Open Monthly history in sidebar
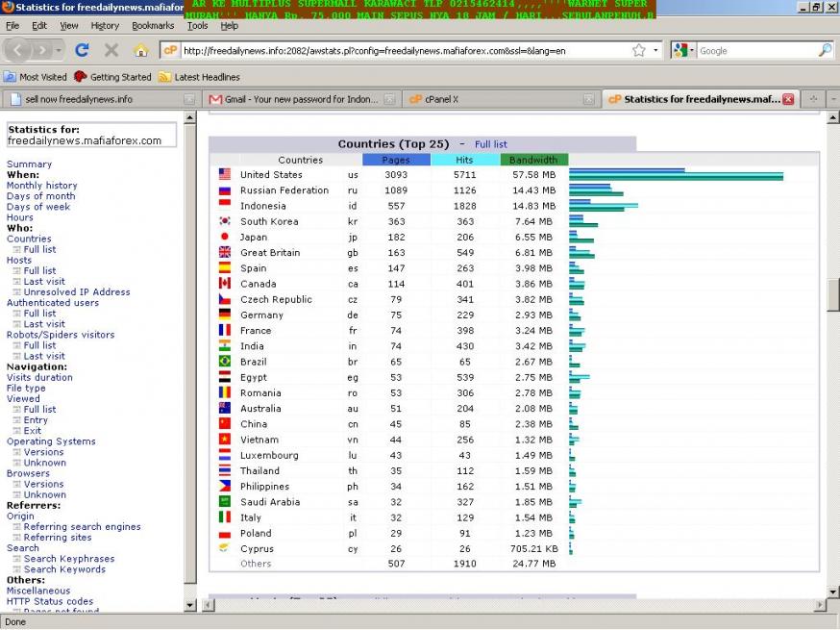Image resolution: width=840 pixels, height=630 pixels. tap(42, 186)
